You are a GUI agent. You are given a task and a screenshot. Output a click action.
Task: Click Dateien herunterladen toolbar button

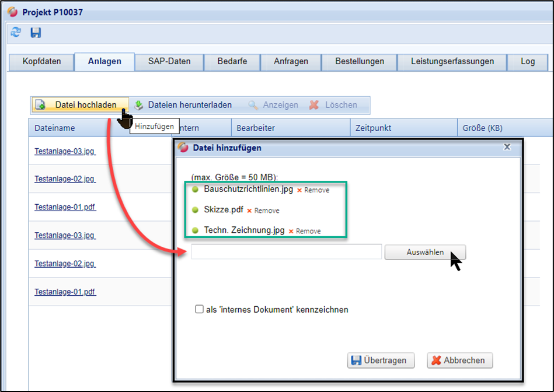click(x=183, y=105)
